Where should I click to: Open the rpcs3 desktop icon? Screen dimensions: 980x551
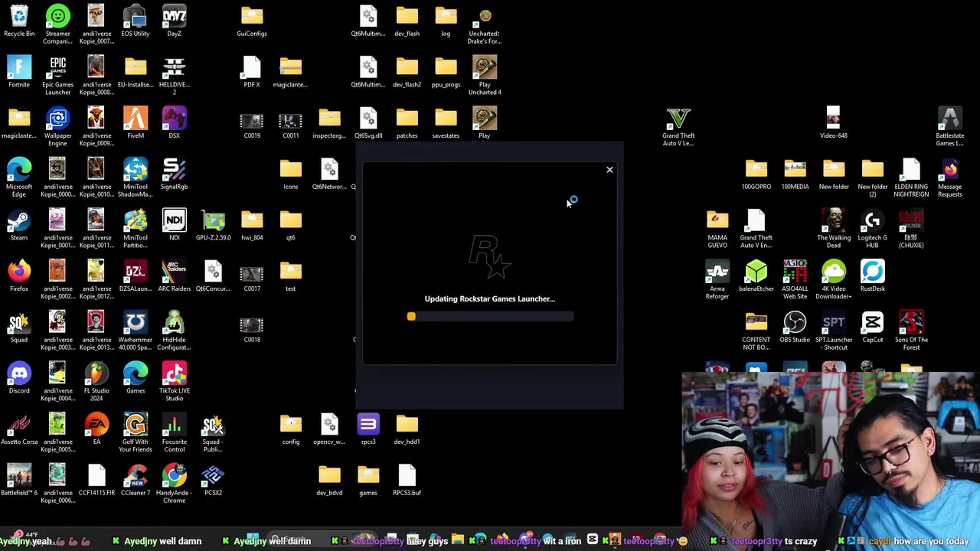tap(368, 429)
